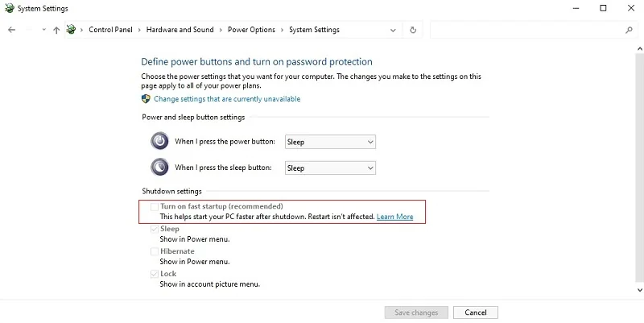The height and width of the screenshot is (323, 644).
Task: Toggle the Sleep shutdown setting checkbox
Action: (154, 230)
